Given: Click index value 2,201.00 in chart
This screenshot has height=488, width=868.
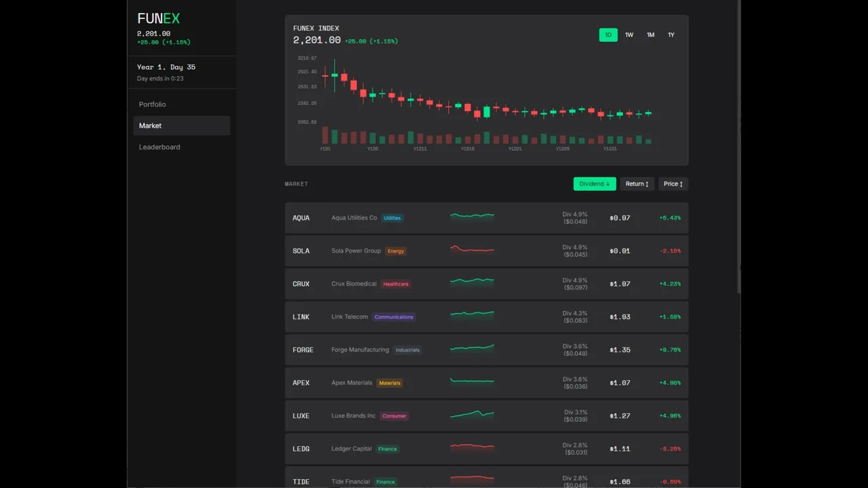Looking at the screenshot, I should [317, 41].
